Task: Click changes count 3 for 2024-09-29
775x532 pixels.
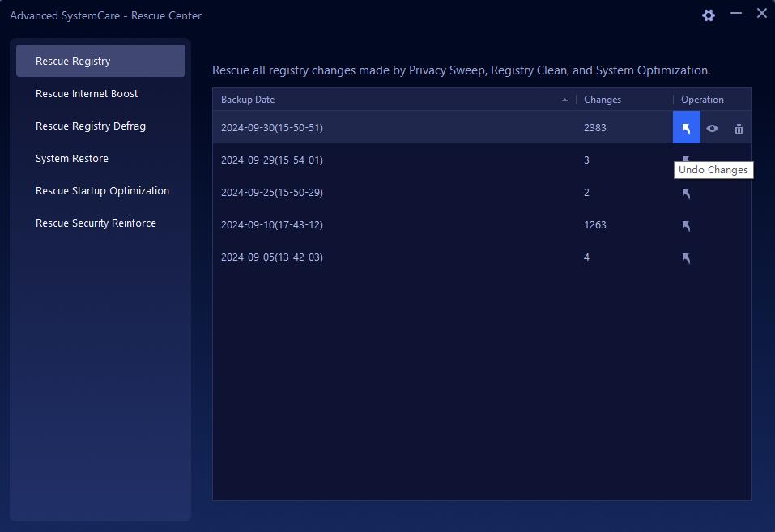Action: (586, 160)
